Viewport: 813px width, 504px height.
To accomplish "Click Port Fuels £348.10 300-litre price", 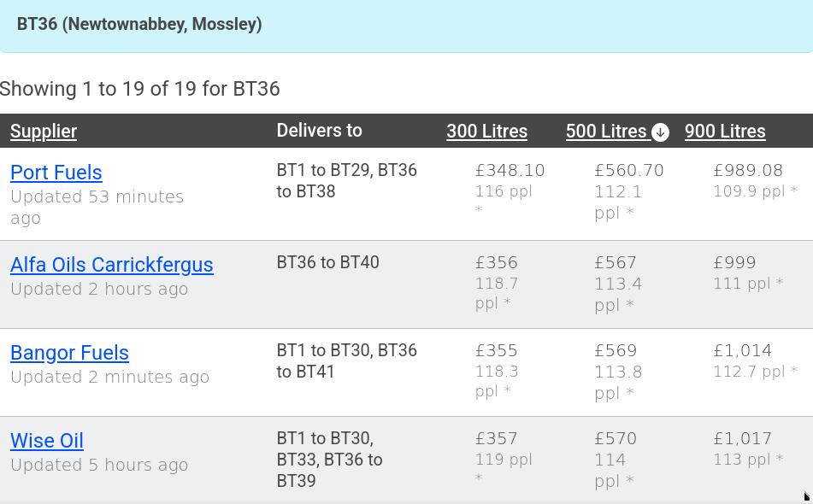I will point(510,171).
